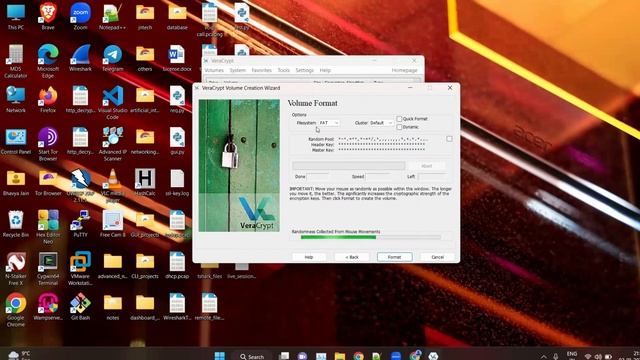This screenshot has height=360, width=640.
Task: Toggle the Random Pool display checkbox
Action: click(x=449, y=139)
